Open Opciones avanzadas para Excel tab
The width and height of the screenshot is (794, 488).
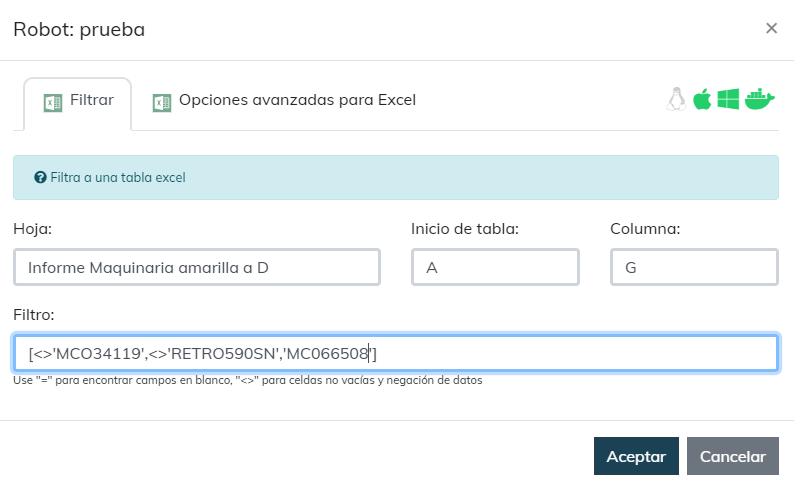click(x=285, y=101)
